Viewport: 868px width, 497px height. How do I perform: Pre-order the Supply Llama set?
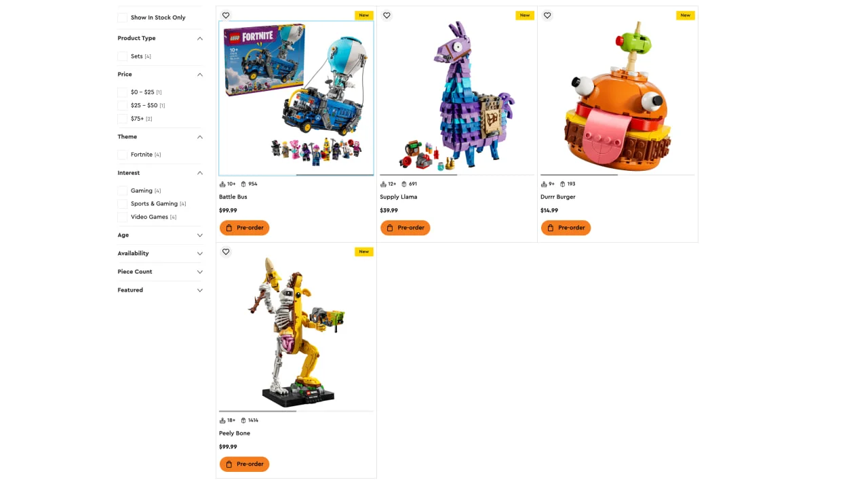tap(405, 228)
